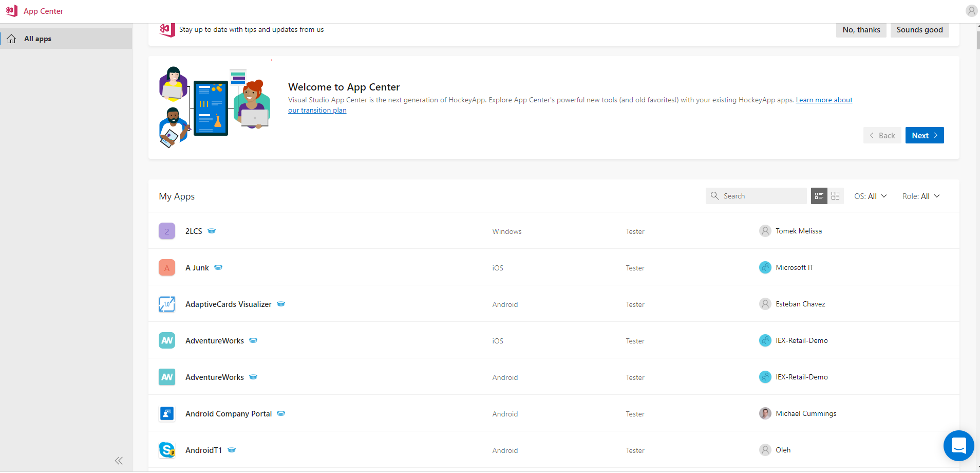Click the AdventureWorks iOS app icon

[167, 341]
